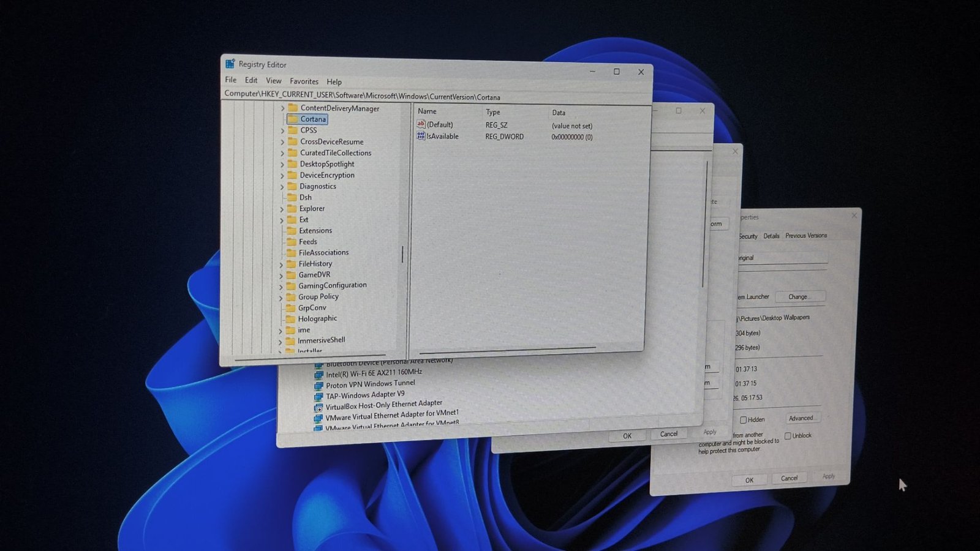This screenshot has width=980, height=551.
Task: Click the FileAssociations key folder icon
Action: pyautogui.click(x=292, y=252)
